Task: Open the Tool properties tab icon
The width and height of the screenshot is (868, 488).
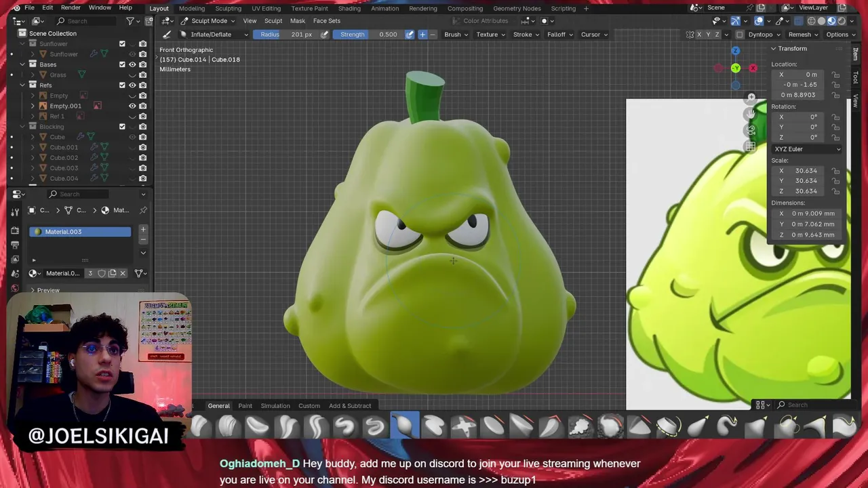Action: (15, 212)
